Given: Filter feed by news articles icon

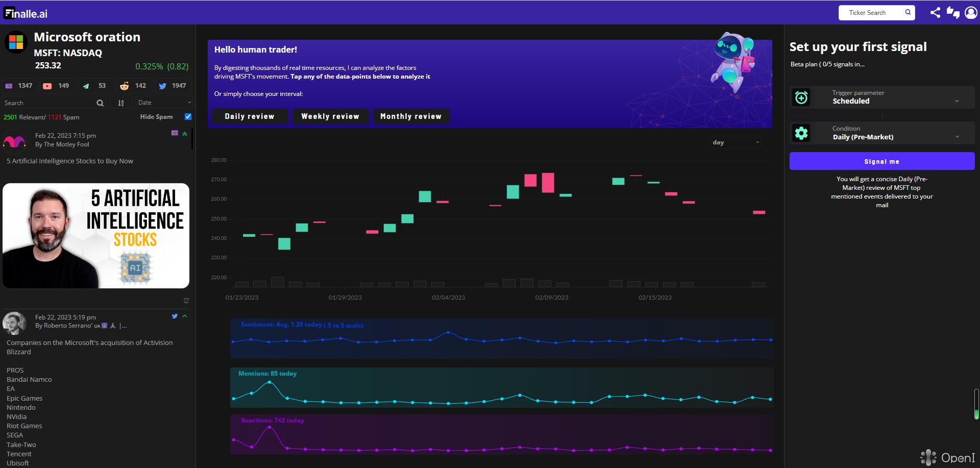Looking at the screenshot, I should pos(9,86).
